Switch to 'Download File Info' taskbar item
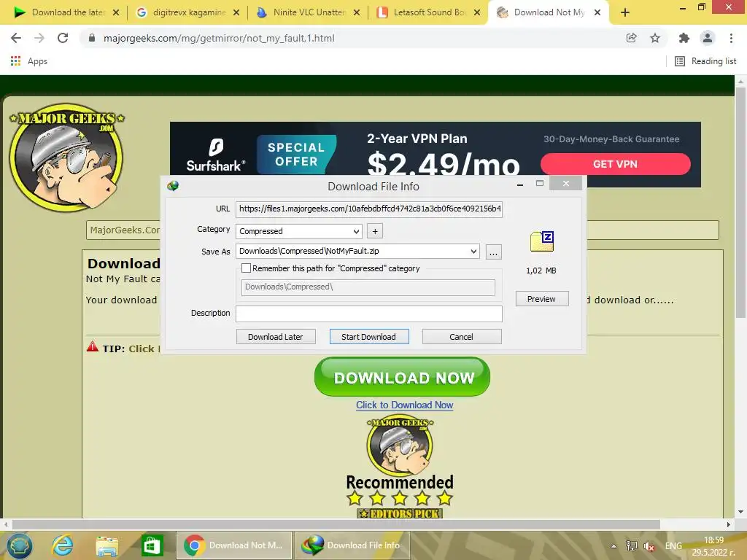 (352, 545)
